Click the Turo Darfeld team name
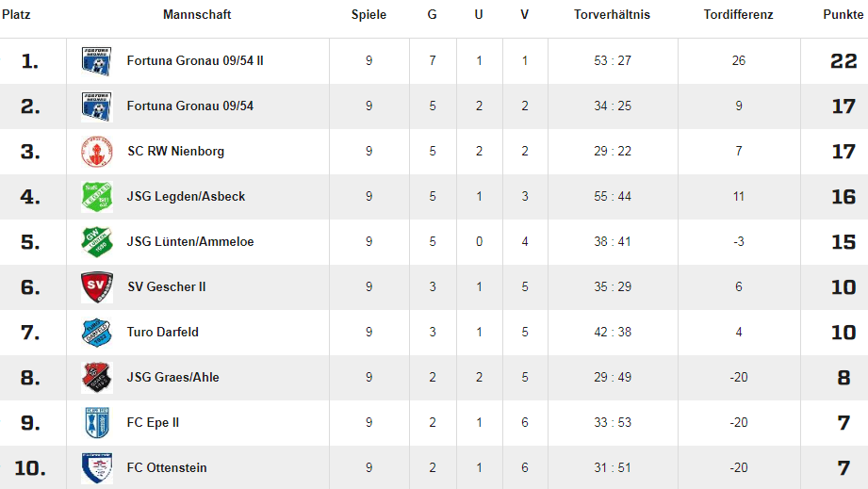The image size is (868, 489). (x=163, y=333)
